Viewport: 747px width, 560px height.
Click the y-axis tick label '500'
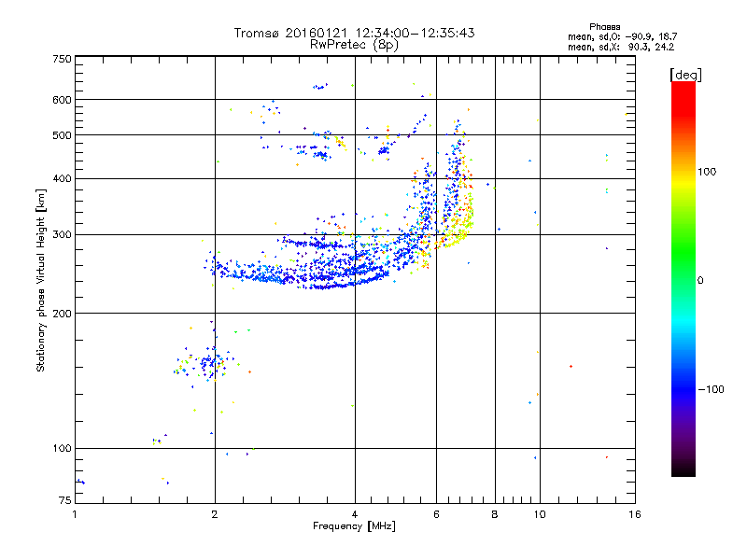[62, 135]
